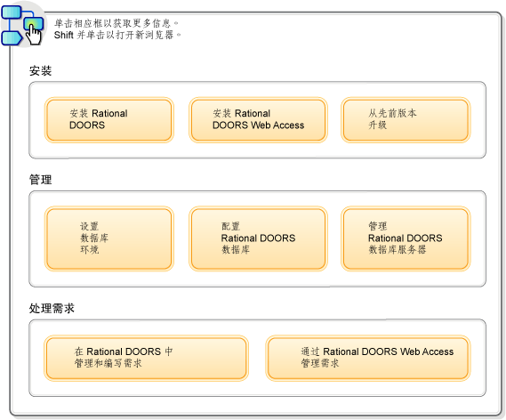Open the 安装 Rational DOORS box

pyautogui.click(x=109, y=120)
